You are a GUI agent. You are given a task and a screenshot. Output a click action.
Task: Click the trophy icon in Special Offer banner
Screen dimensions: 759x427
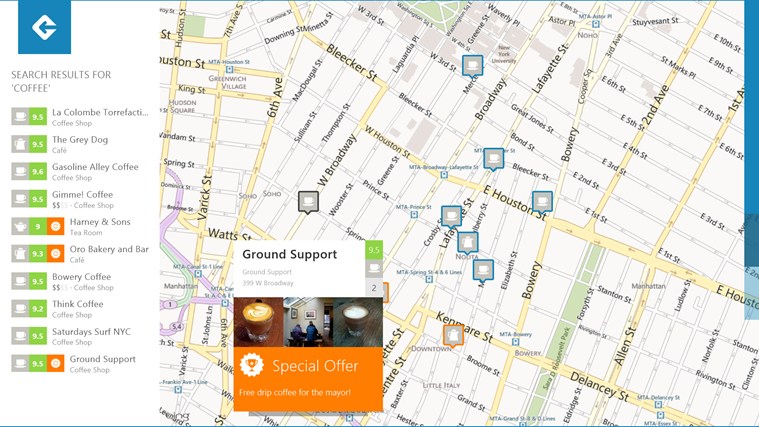click(252, 366)
